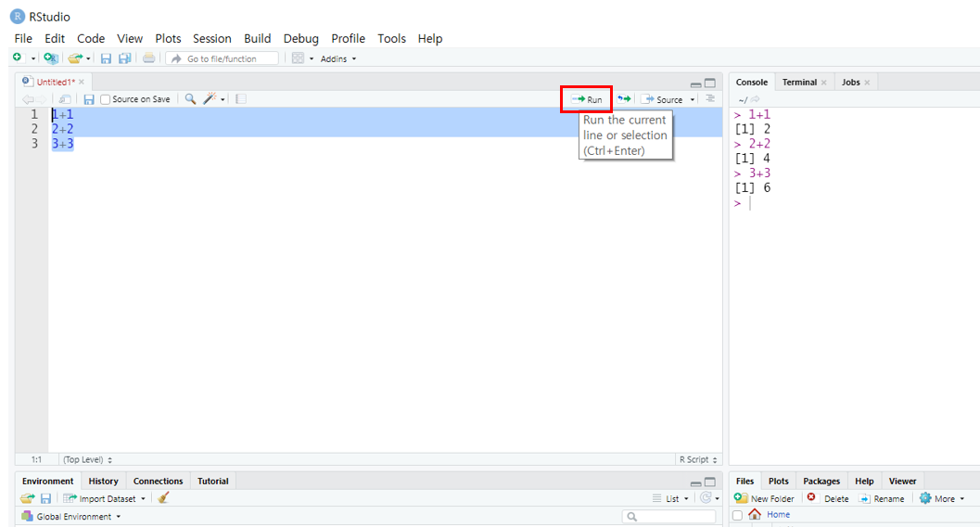Select the Console tab
Image resolution: width=980 pixels, height=527 pixels.
point(751,82)
